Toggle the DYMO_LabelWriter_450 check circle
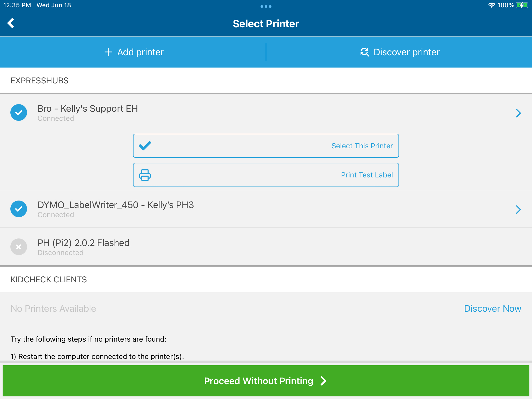Image resolution: width=532 pixels, height=399 pixels. (19, 209)
